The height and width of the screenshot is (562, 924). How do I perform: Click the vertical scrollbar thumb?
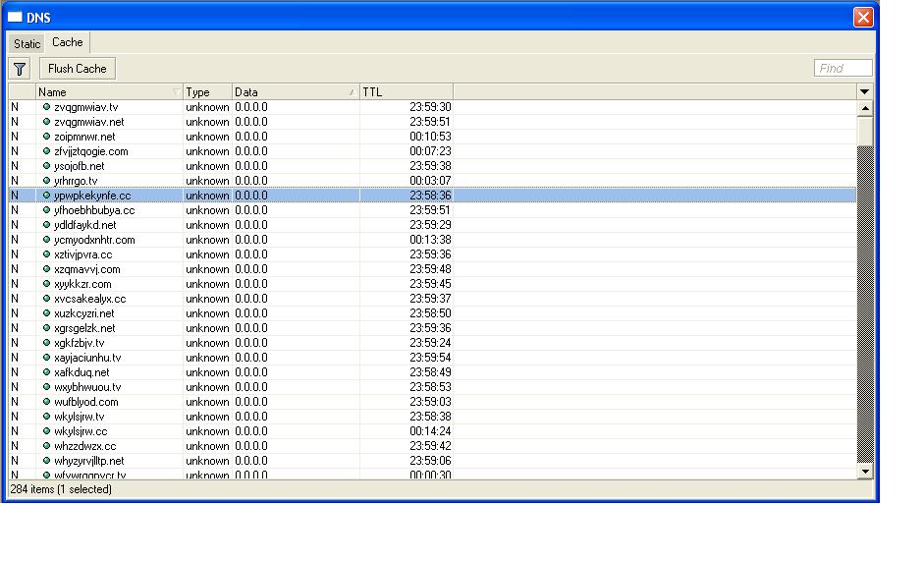click(865, 131)
